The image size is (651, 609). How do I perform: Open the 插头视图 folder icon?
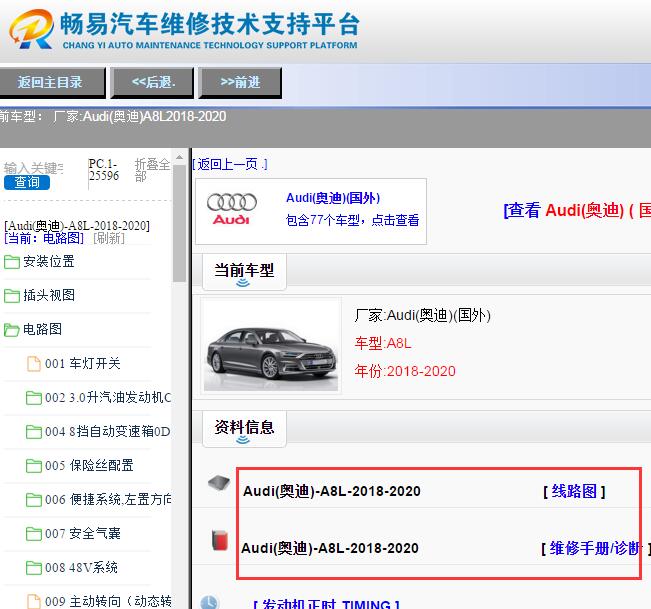pos(12,296)
